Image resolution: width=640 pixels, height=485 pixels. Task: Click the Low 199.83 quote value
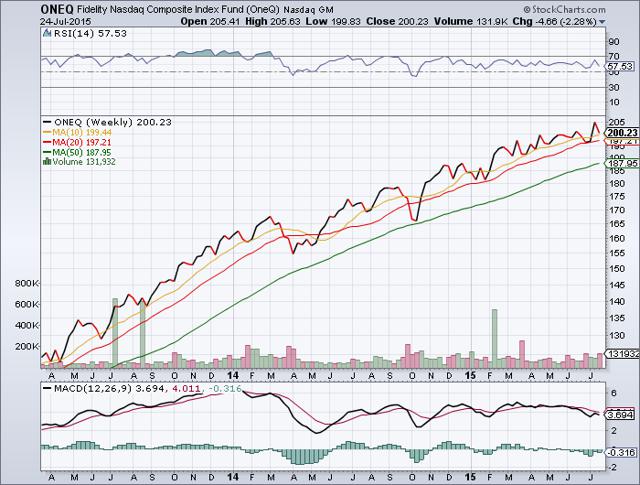(333, 22)
